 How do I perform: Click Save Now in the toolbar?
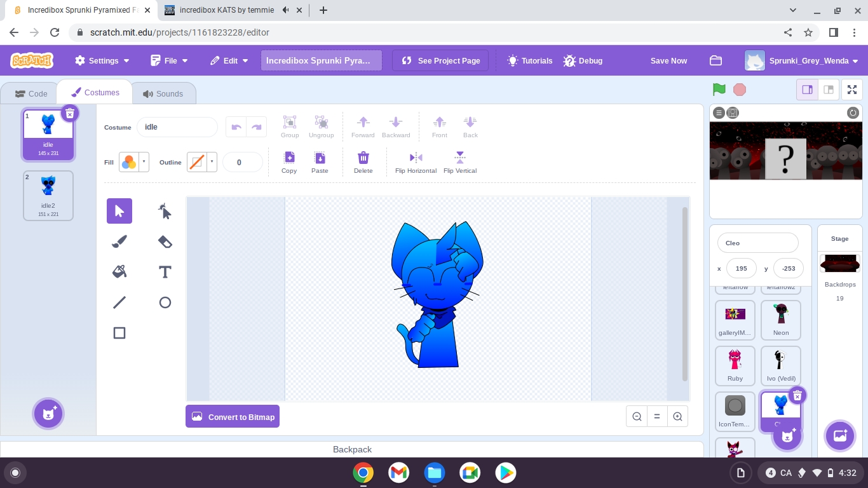[668, 60]
